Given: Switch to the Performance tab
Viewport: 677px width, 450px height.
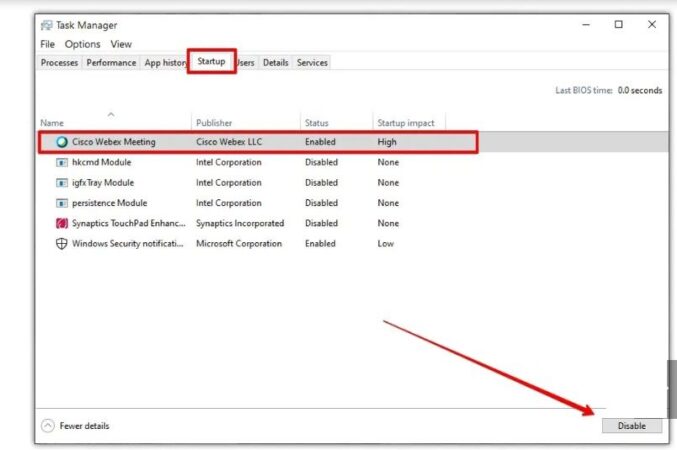Looking at the screenshot, I should pyautogui.click(x=111, y=63).
